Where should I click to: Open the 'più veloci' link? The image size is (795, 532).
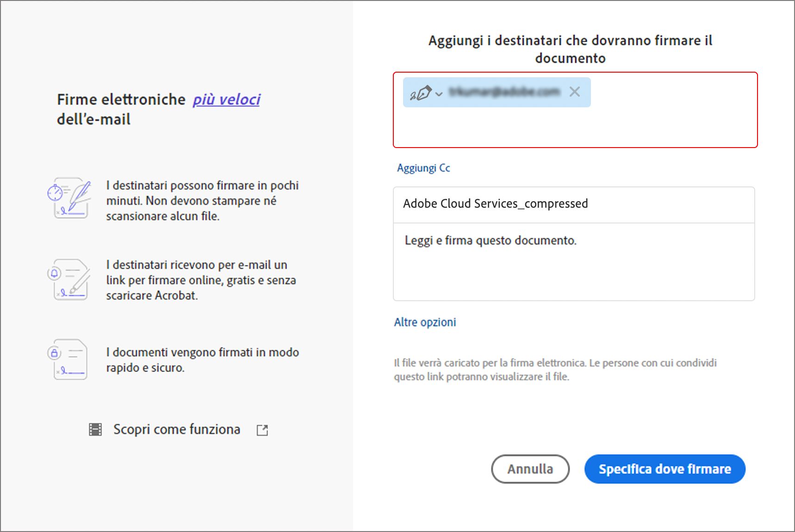[226, 99]
